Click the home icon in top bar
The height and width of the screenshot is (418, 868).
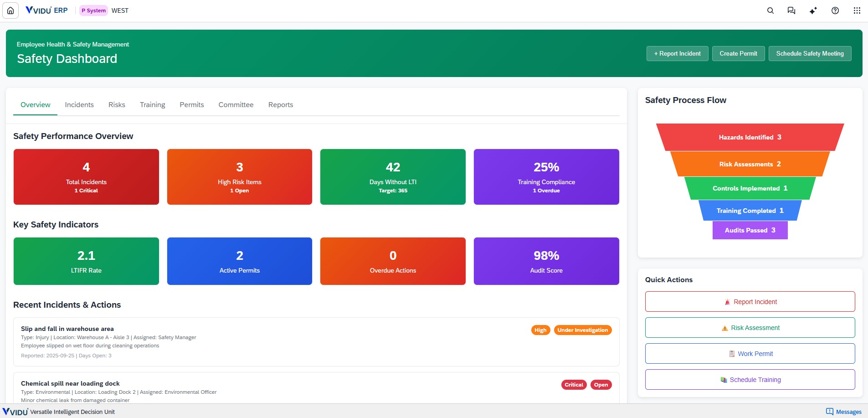[x=10, y=10]
